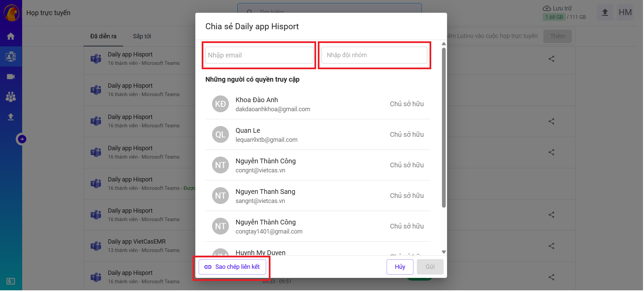Click the Thêm button
644x292 pixels.
[557, 36]
